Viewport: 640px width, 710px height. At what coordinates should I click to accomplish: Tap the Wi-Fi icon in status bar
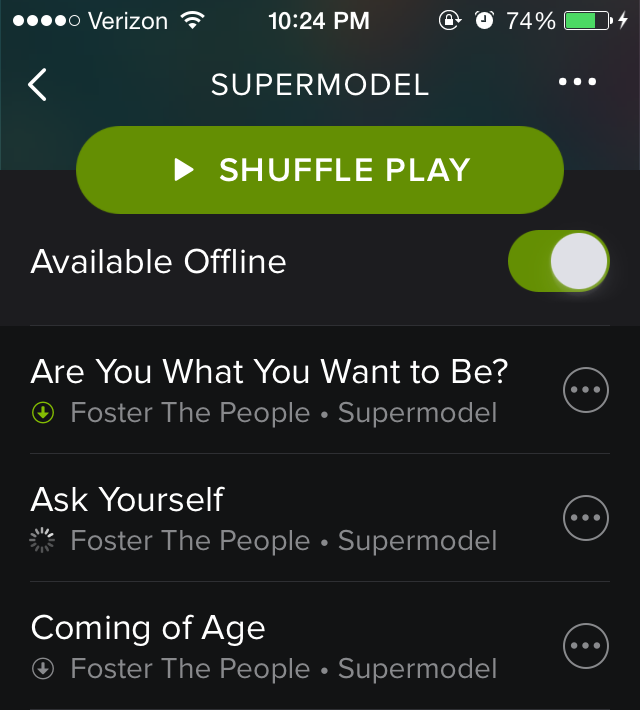tap(190, 20)
